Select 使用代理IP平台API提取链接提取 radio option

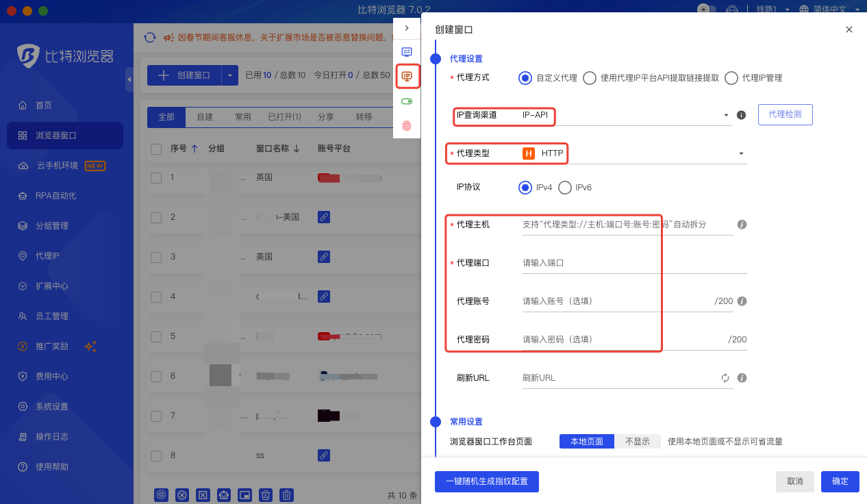590,78
